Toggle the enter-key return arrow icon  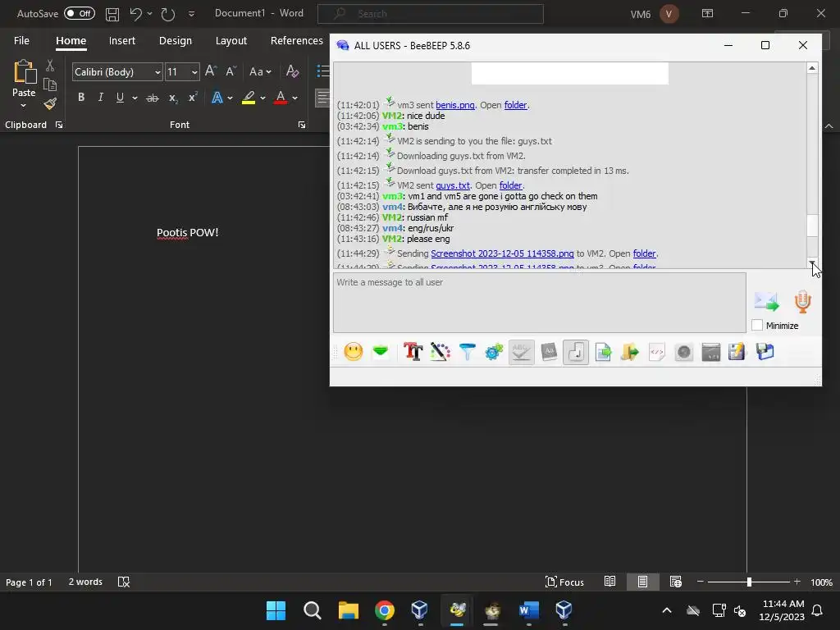pyautogui.click(x=576, y=352)
